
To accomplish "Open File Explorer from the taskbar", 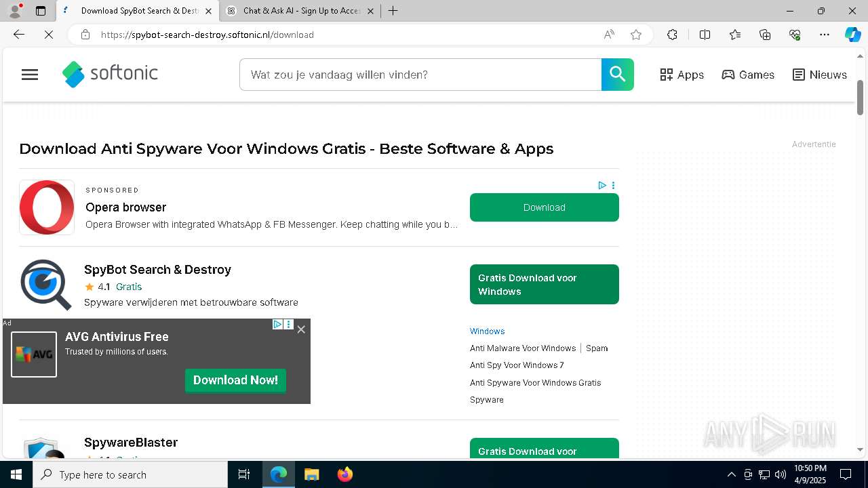I will click(x=311, y=474).
